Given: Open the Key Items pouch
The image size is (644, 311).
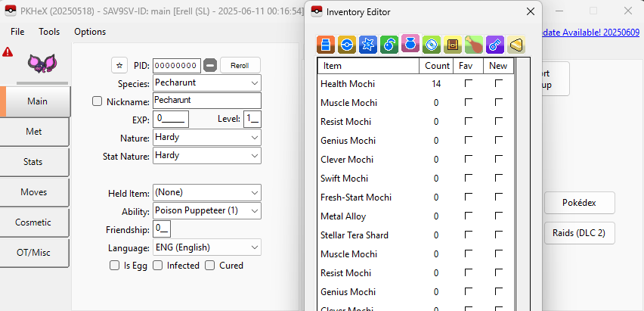Looking at the screenshot, I should point(495,45).
